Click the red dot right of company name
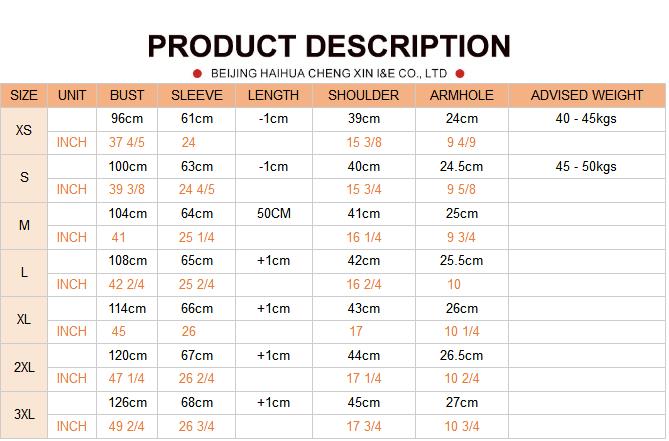 tap(460, 74)
